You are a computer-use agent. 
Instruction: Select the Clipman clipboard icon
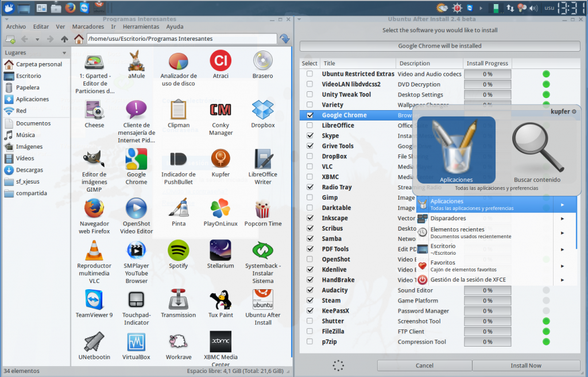[178, 110]
